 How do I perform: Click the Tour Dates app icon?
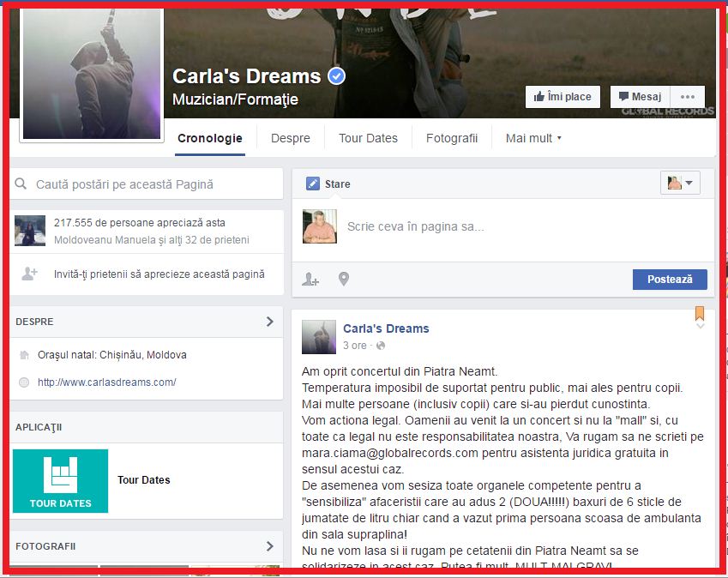tap(61, 480)
